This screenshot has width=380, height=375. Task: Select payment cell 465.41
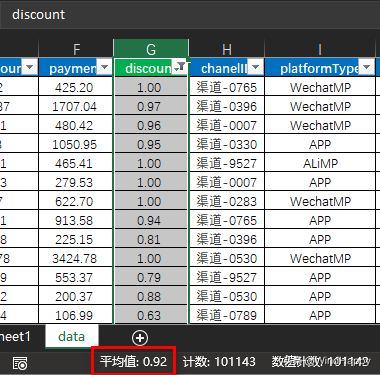point(76,163)
